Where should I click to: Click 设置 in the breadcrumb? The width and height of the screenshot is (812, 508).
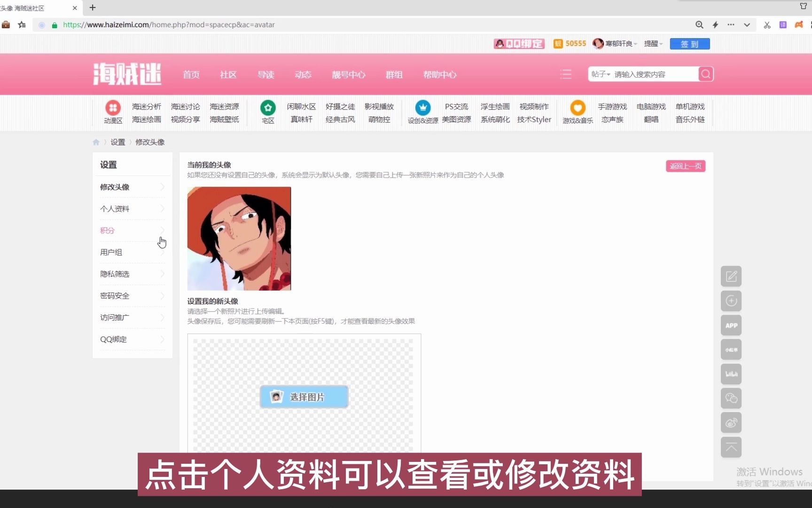[x=118, y=142]
